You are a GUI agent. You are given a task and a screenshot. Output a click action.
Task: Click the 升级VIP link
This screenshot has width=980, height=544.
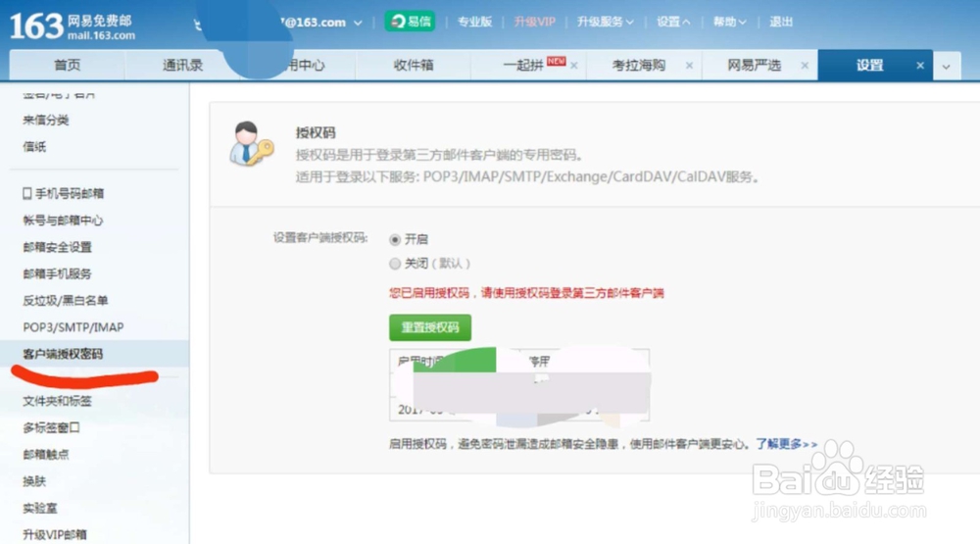coord(534,22)
